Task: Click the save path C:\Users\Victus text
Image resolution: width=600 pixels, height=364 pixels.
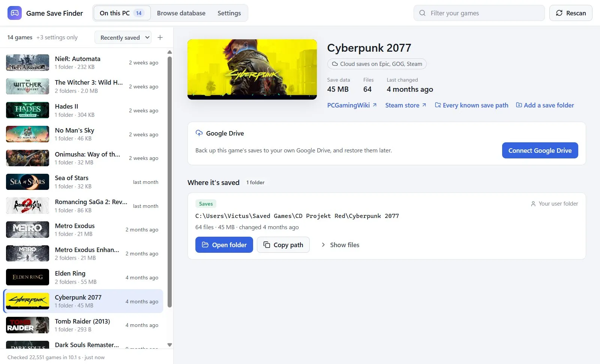Action: point(297,216)
